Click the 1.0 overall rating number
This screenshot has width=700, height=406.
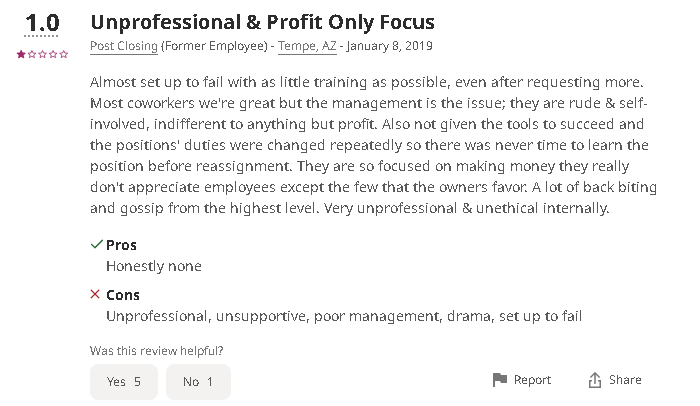tap(42, 23)
